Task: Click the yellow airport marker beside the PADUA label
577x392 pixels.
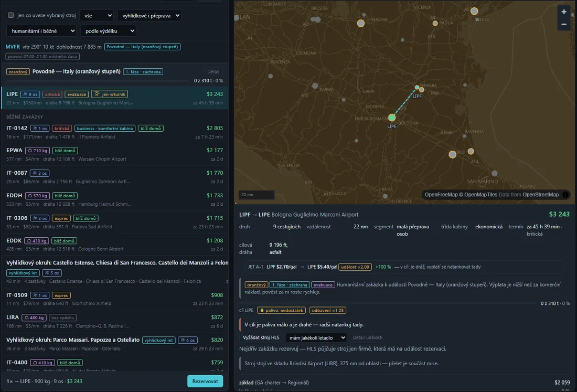Action: (435, 23)
